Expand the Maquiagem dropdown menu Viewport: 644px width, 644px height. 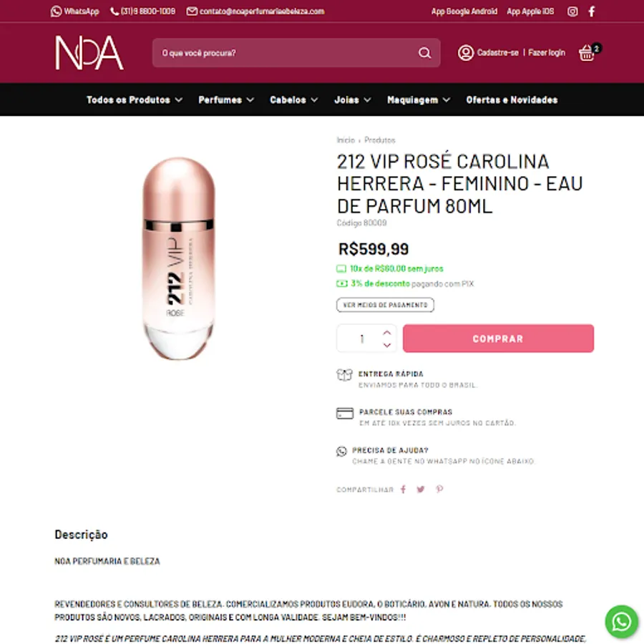tap(419, 99)
